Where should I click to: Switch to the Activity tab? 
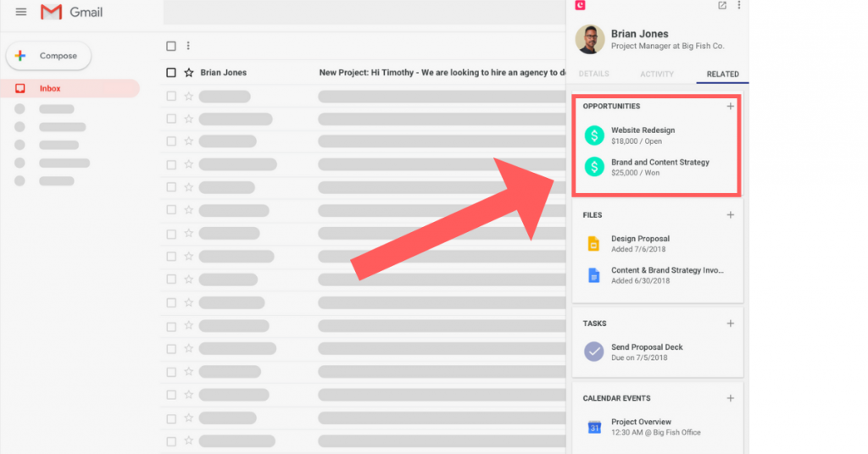[657, 74]
